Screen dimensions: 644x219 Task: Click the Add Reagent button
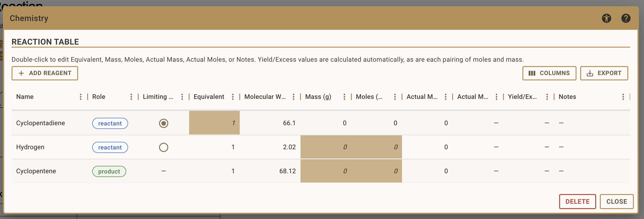click(x=45, y=73)
